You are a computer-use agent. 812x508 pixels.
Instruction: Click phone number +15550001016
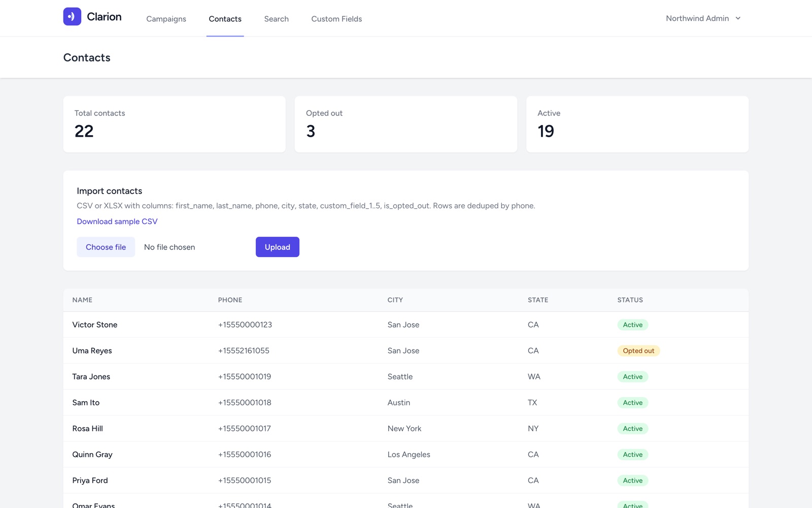coord(245,454)
